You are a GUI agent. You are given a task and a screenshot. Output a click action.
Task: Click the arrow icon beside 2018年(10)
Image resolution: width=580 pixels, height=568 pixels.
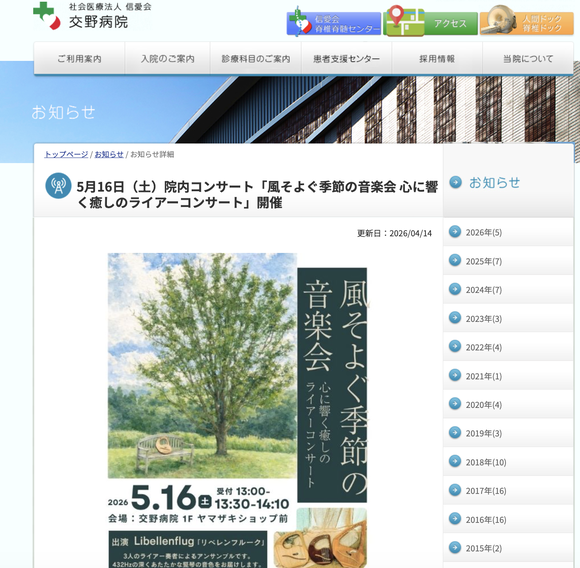[x=455, y=461]
